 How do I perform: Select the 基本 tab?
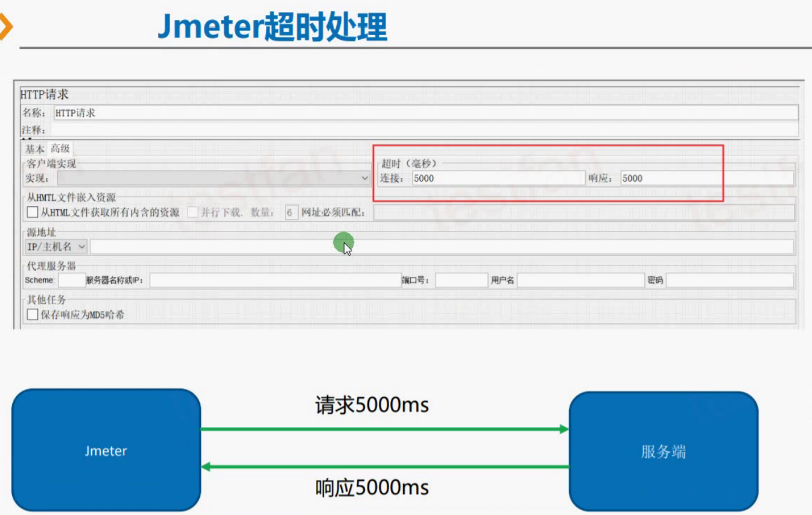(34, 149)
